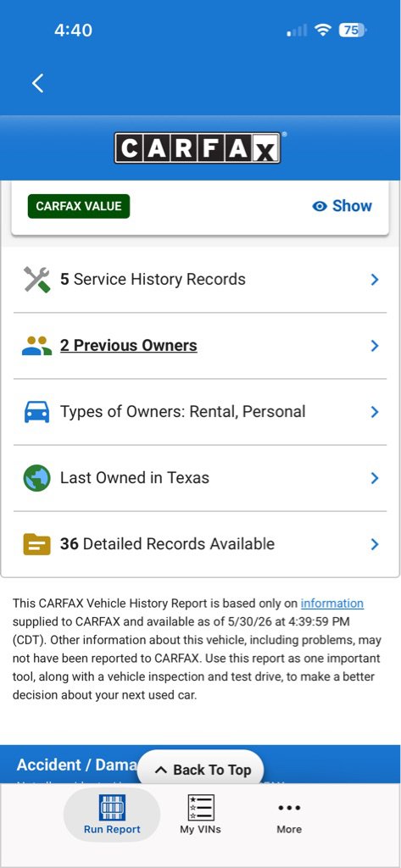Tap the yellow folder detailed records icon
This screenshot has height=868, width=401.
37,544
